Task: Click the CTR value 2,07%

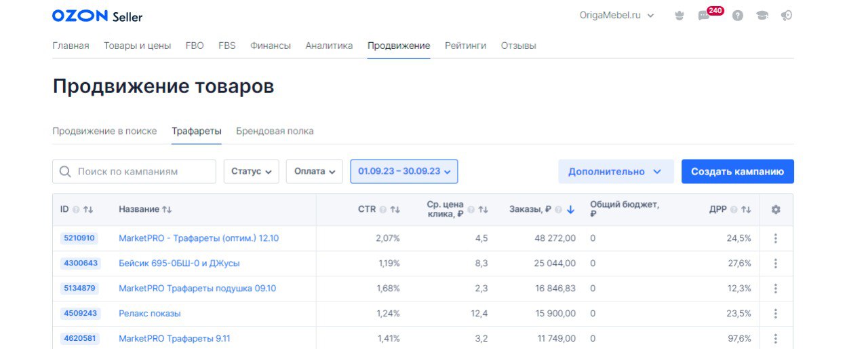Action: click(388, 238)
